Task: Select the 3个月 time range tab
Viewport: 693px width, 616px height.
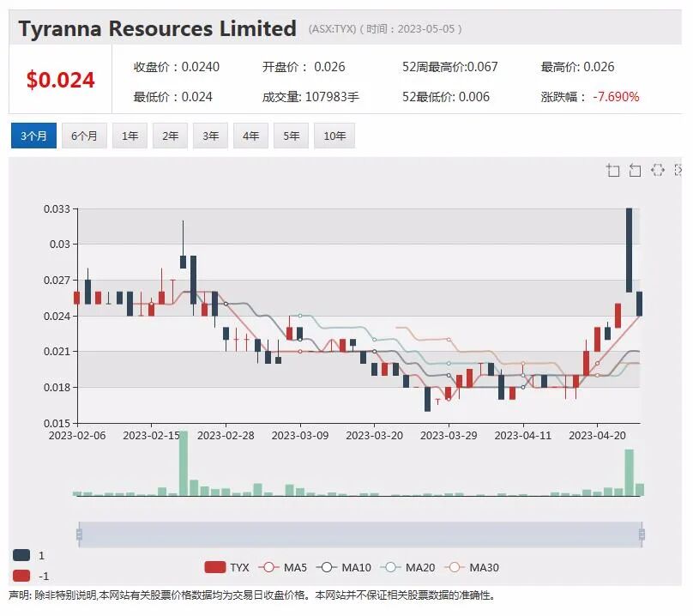Action: pyautogui.click(x=33, y=136)
